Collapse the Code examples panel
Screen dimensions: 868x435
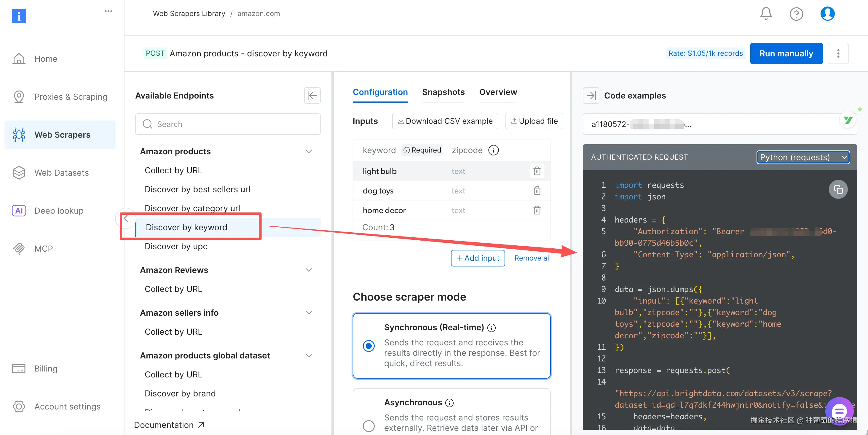pyautogui.click(x=591, y=96)
